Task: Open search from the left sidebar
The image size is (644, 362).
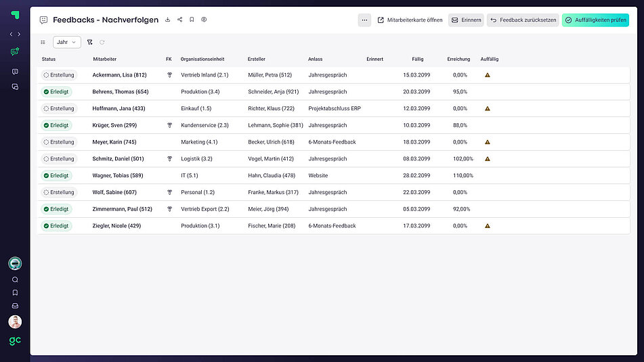Action: [x=15, y=279]
